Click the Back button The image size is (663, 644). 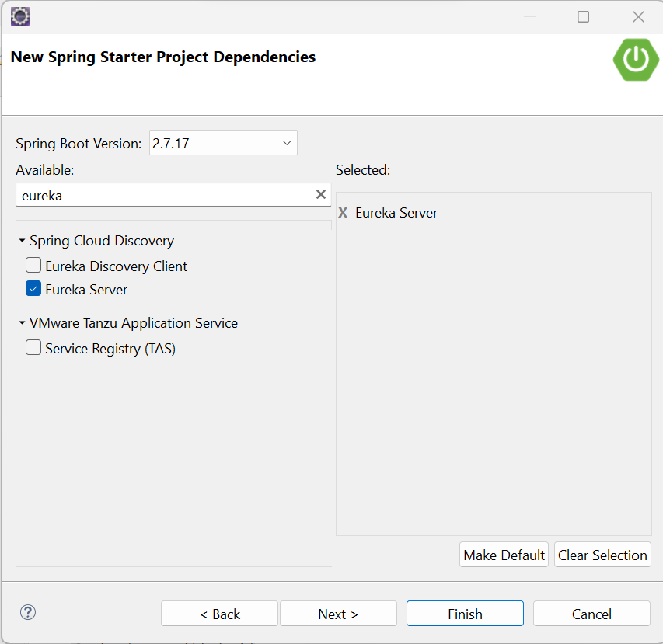pyautogui.click(x=219, y=614)
